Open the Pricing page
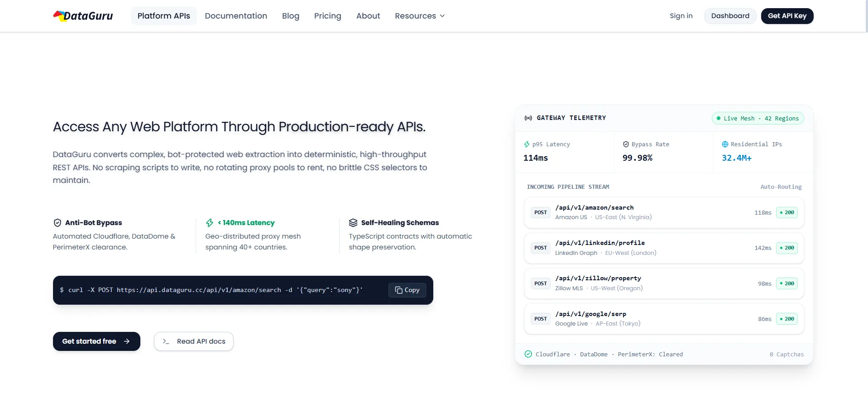Viewport: 868px width, 393px height. (328, 16)
